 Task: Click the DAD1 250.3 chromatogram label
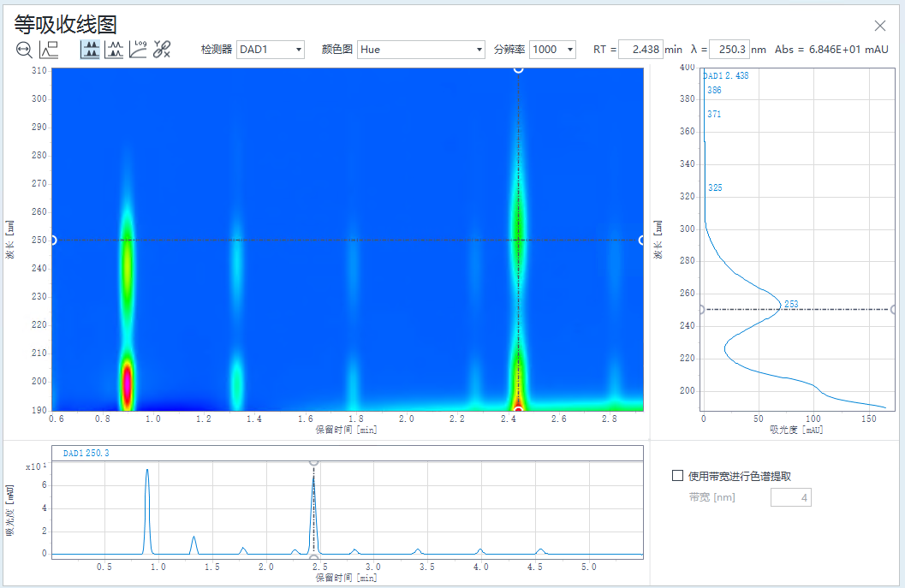click(x=86, y=454)
